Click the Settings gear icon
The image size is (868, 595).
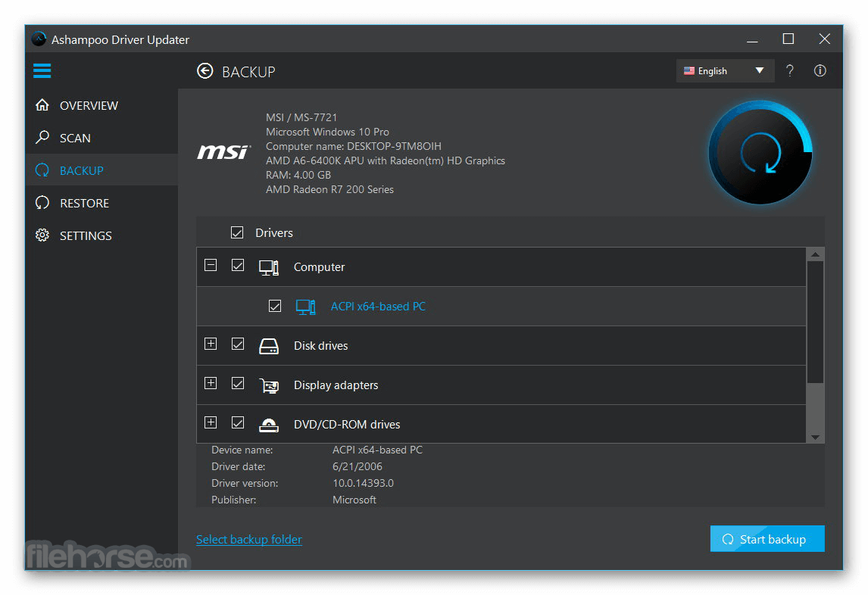[42, 235]
